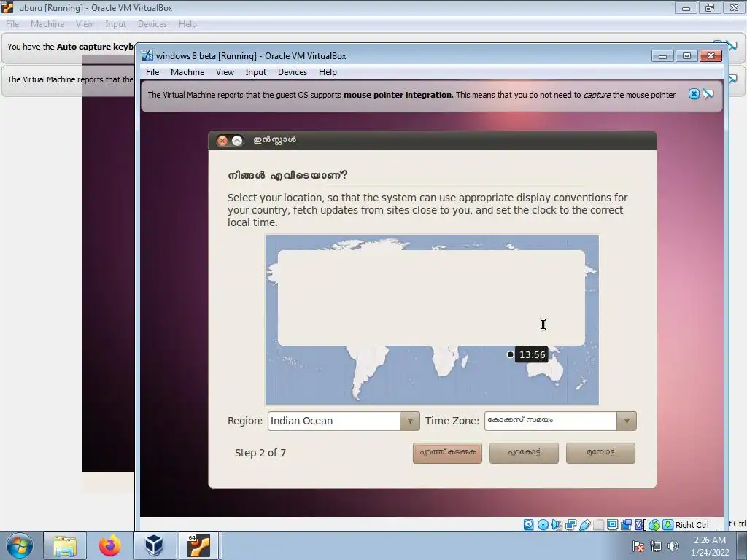
Task: Click the orange quit button in the installer
Action: click(447, 453)
